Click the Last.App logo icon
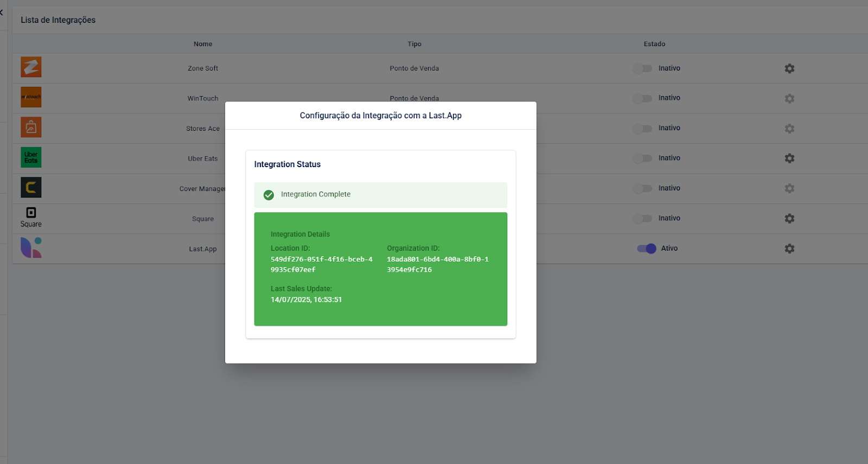 [x=31, y=247]
